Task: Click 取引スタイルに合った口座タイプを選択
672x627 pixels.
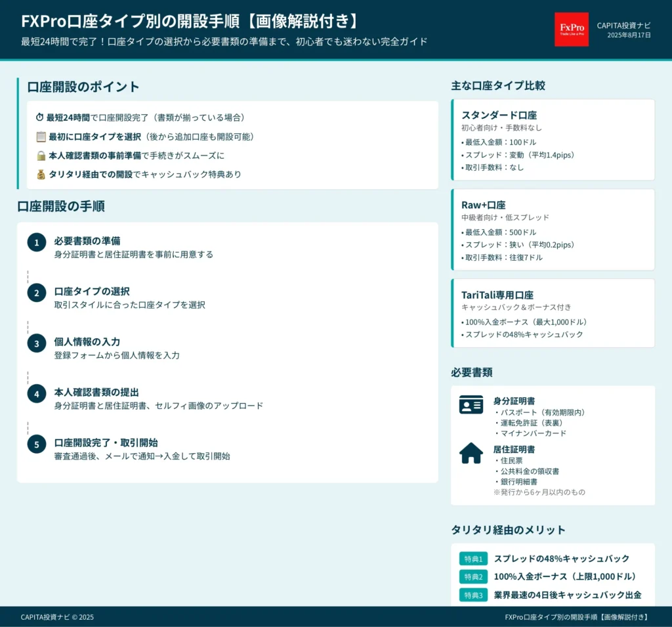Action: pos(129,305)
